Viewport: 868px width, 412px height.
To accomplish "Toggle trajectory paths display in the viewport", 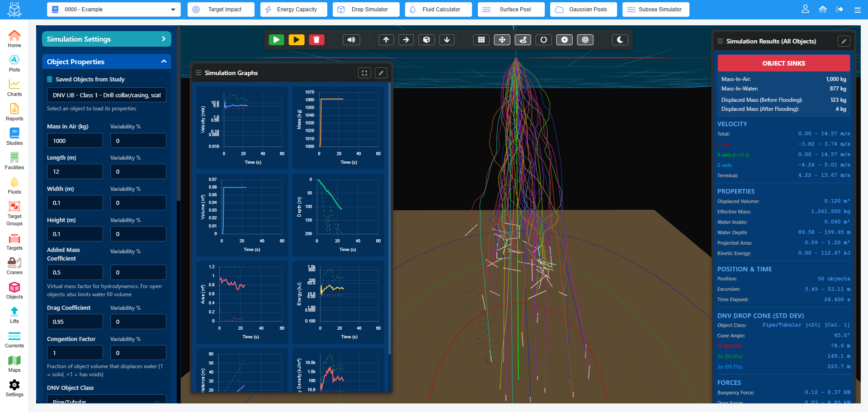I will [523, 40].
